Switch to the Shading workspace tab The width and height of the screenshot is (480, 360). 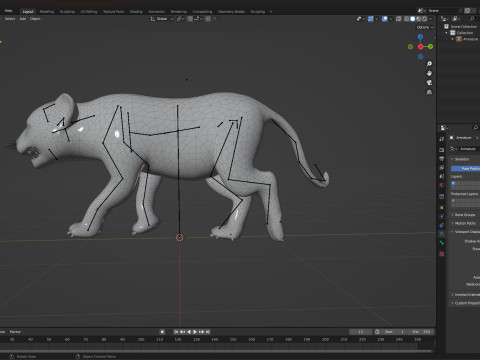click(x=136, y=12)
